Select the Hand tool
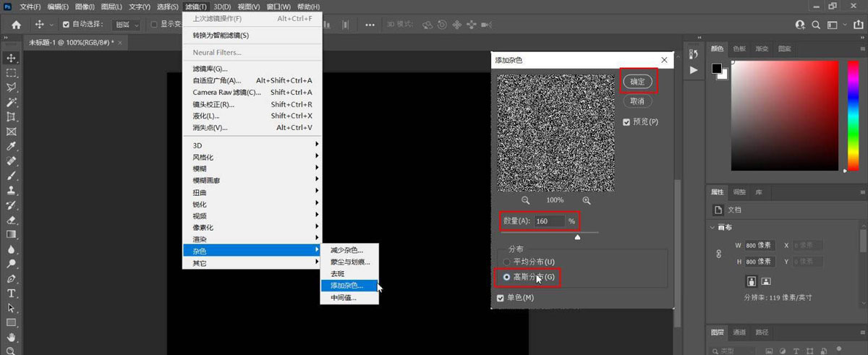The width and height of the screenshot is (868, 355). [x=12, y=338]
